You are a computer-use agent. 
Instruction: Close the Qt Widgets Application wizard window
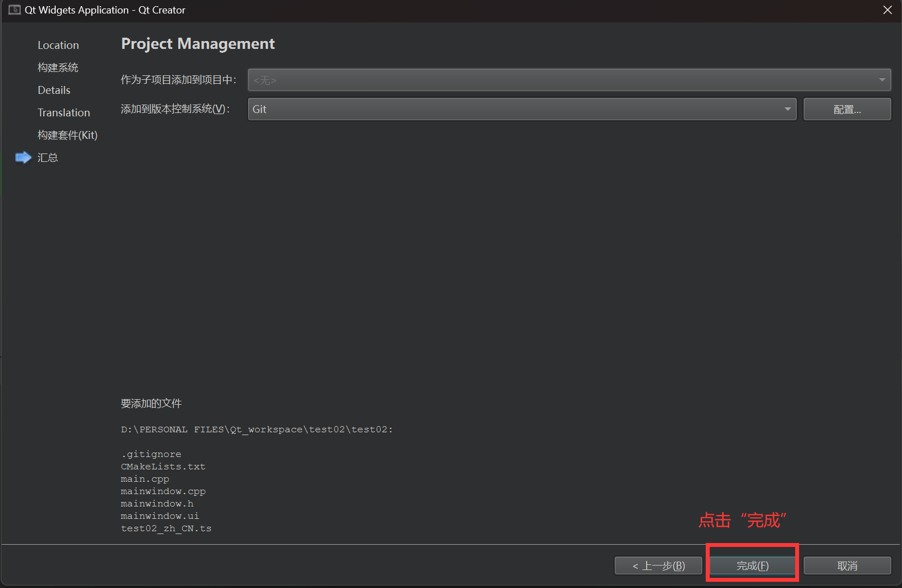click(887, 10)
